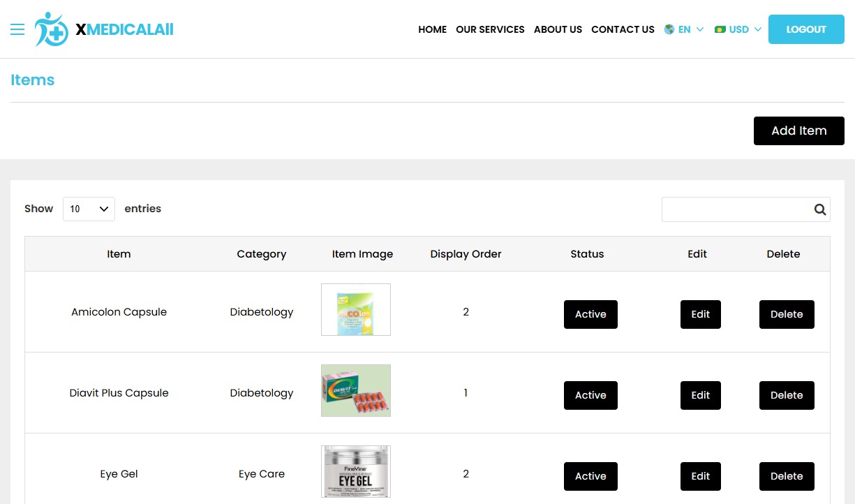855x504 pixels.
Task: Toggle Amicolon Capsule Active status
Action: pos(590,314)
